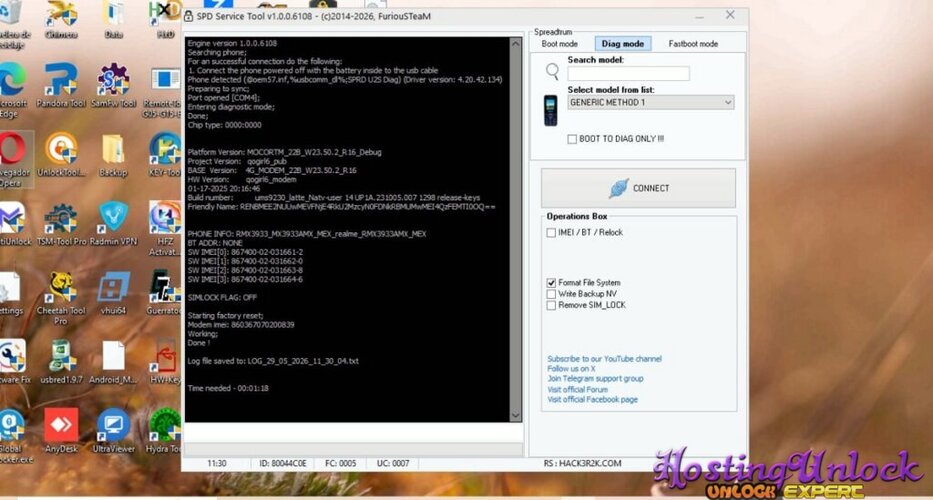933x500 pixels.
Task: Enable Write Backup NV checkbox
Action: tap(551, 294)
